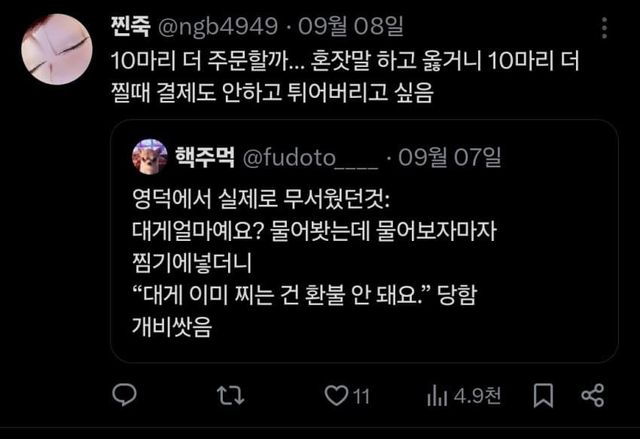Open 찐죽 profile avatar
640x439 pixels.
(x=57, y=49)
